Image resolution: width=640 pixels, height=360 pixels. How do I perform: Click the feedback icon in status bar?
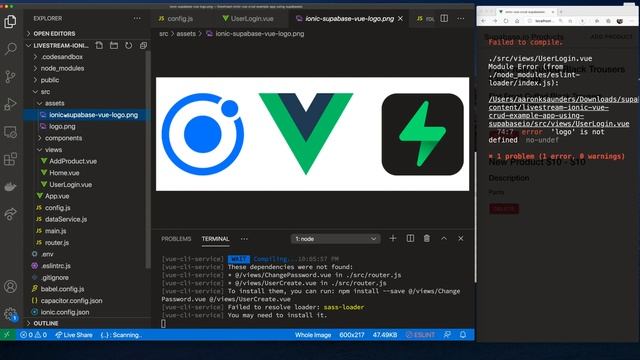(447, 335)
